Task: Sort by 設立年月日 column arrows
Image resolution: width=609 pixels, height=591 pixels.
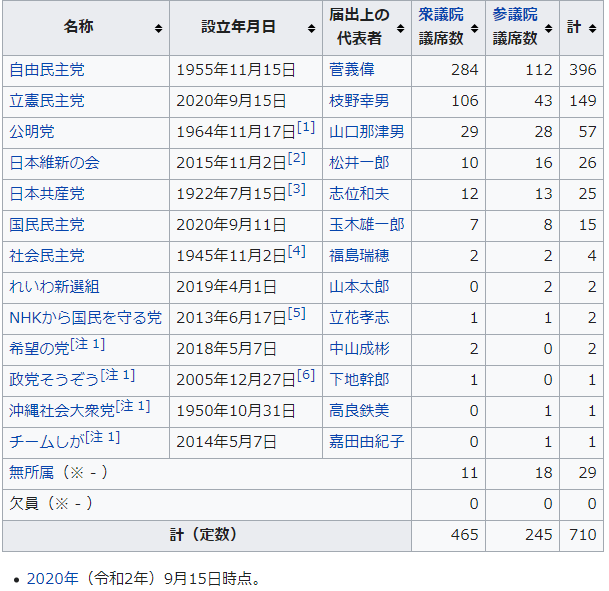Action: pyautogui.click(x=311, y=28)
